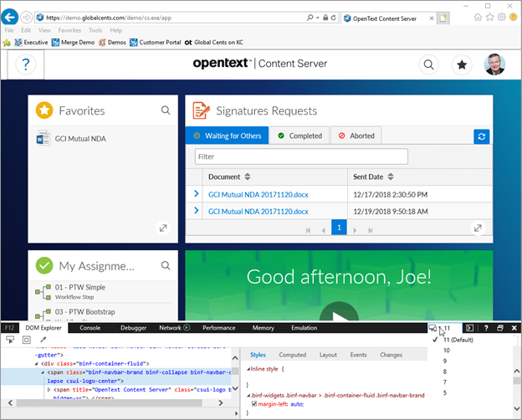Click the browser back arrow button
Screen dimensions: 522x420
pos(10,18)
